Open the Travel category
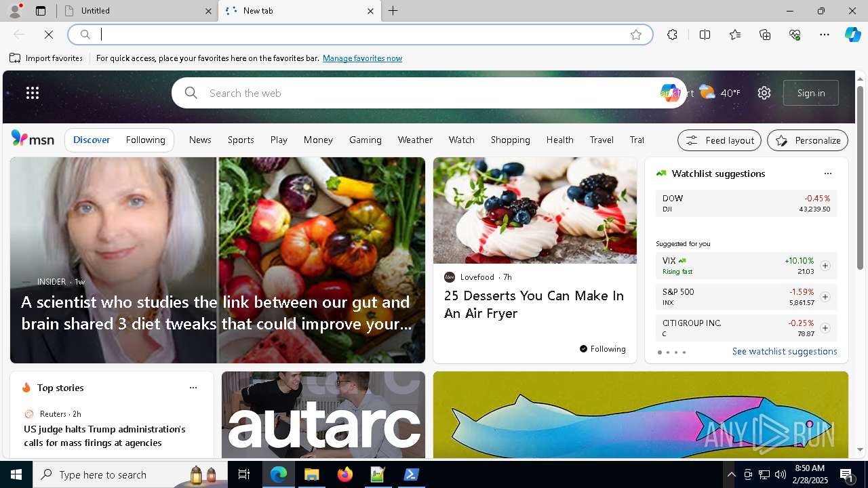The width and height of the screenshot is (868, 488). [x=601, y=140]
